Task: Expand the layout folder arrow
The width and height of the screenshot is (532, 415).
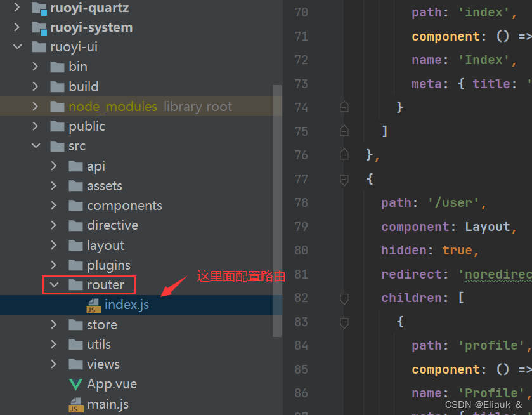Action: pyautogui.click(x=53, y=245)
